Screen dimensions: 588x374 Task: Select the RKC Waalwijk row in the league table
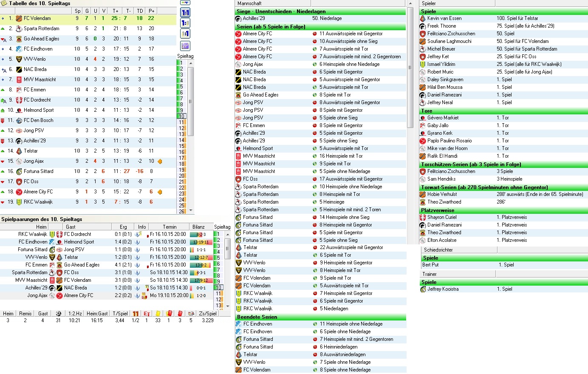tap(88, 202)
